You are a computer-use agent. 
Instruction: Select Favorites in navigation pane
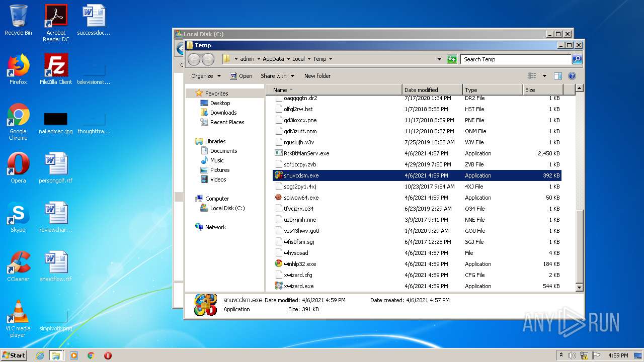[x=216, y=94]
